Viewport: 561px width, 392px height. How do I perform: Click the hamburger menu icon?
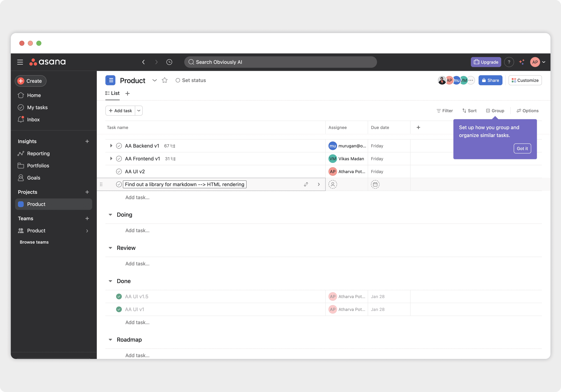point(20,62)
